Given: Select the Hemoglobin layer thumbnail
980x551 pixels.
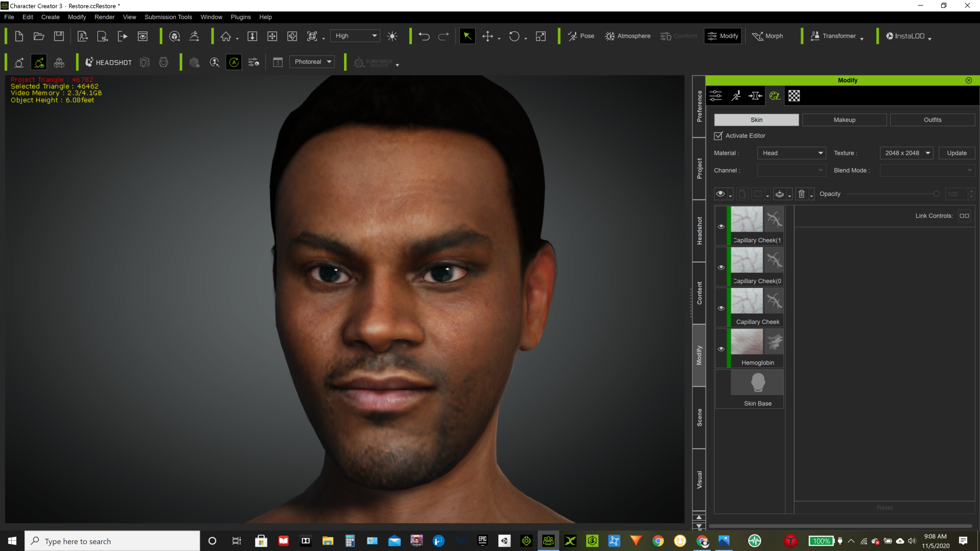Looking at the screenshot, I should [x=747, y=341].
